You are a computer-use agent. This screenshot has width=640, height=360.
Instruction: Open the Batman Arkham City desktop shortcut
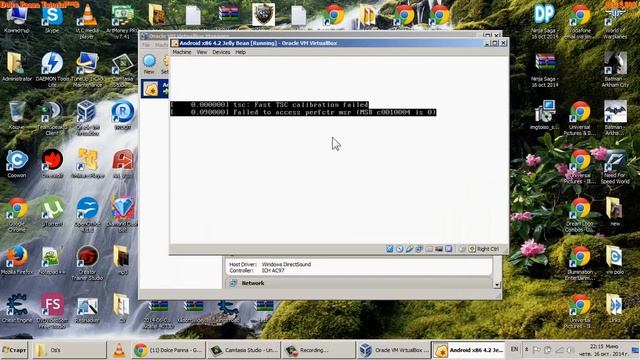click(615, 69)
